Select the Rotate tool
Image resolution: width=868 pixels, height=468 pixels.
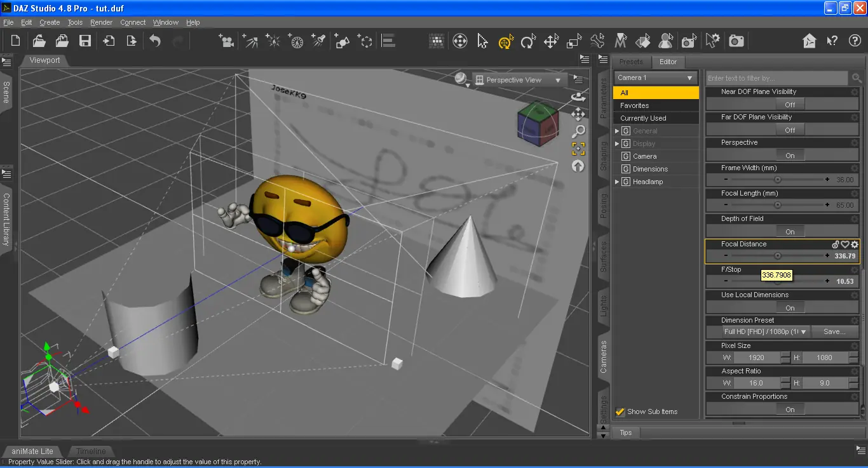tap(528, 40)
